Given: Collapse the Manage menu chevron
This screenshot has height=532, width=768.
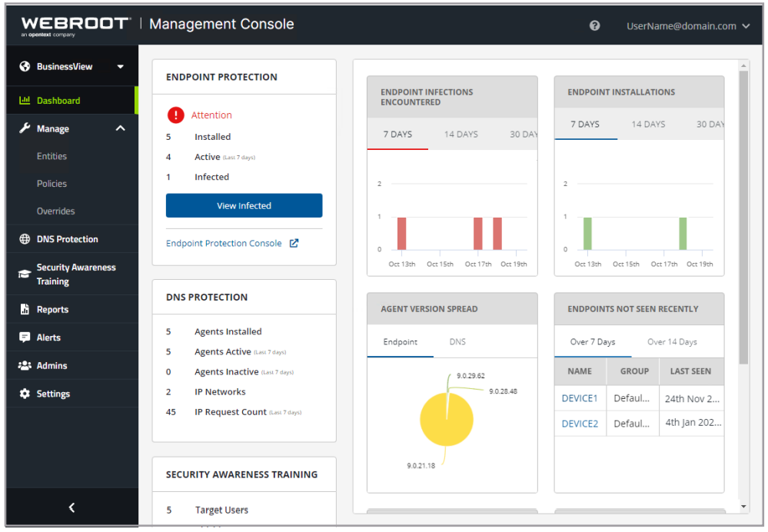Looking at the screenshot, I should pos(119,128).
